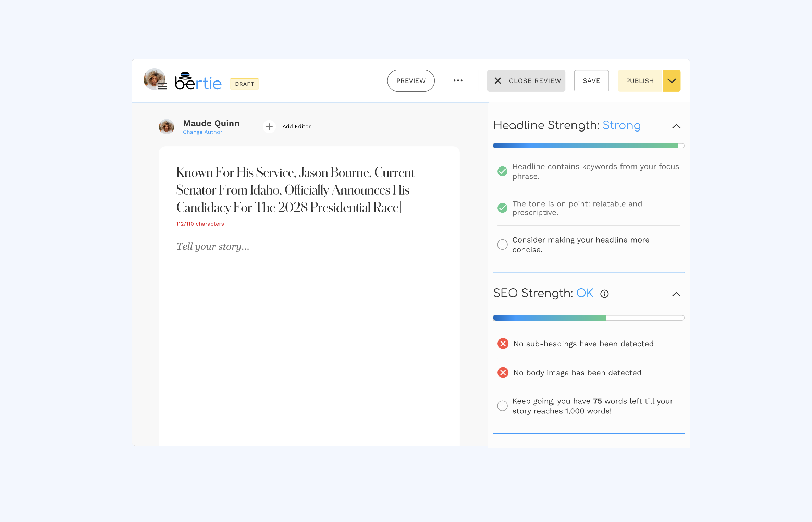Click the DRAFT status badge
Image resolution: width=812 pixels, height=522 pixels.
point(244,84)
